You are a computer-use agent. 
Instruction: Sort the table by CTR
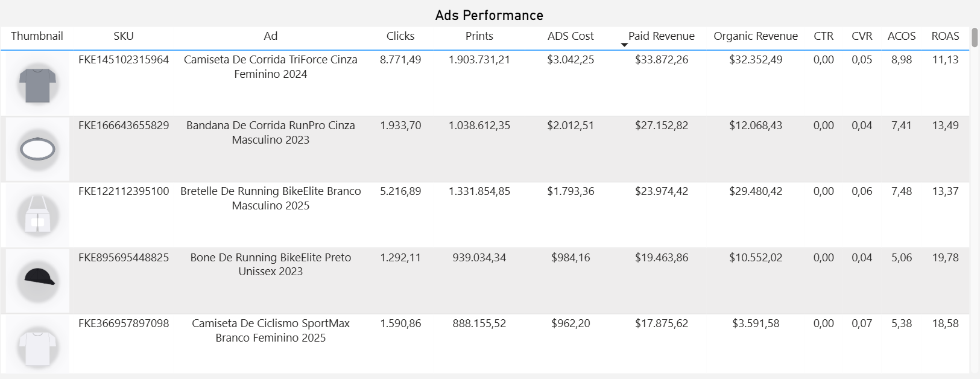click(823, 36)
